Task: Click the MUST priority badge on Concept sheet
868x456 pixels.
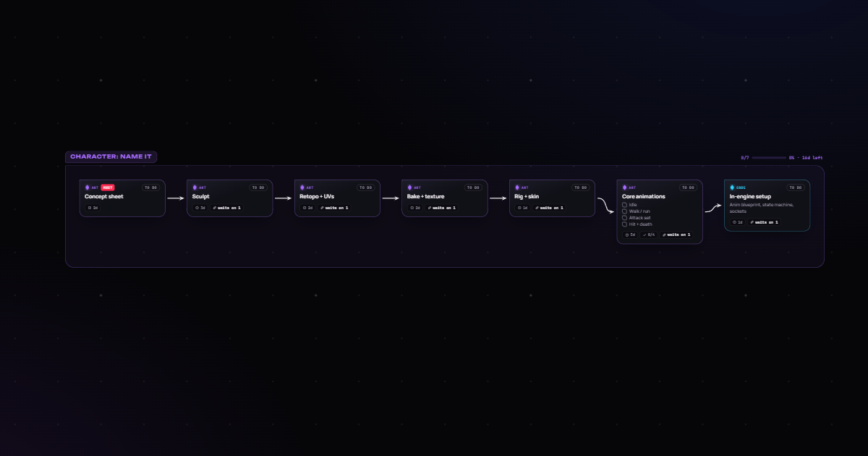Action: pyautogui.click(x=108, y=187)
